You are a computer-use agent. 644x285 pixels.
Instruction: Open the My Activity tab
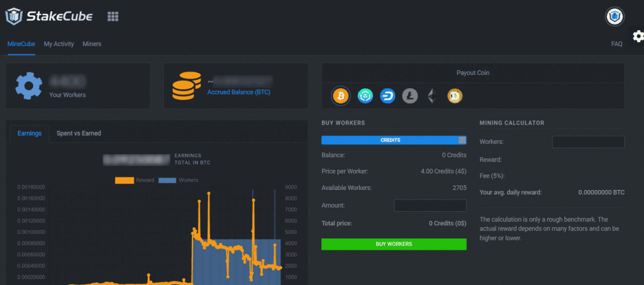[58, 44]
